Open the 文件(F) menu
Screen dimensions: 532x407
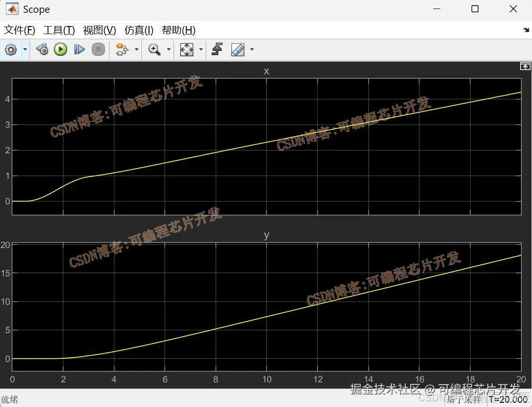click(19, 30)
